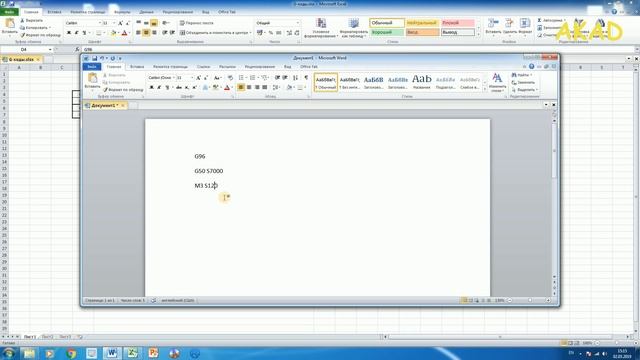640x360 pixels.
Task: Click Word text highlight color
Action: pos(215,87)
